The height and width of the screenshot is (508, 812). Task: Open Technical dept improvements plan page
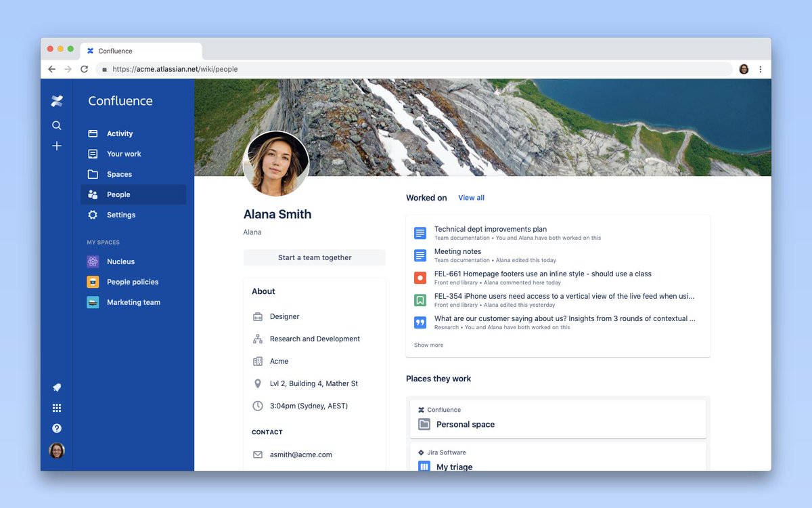pyautogui.click(x=490, y=229)
